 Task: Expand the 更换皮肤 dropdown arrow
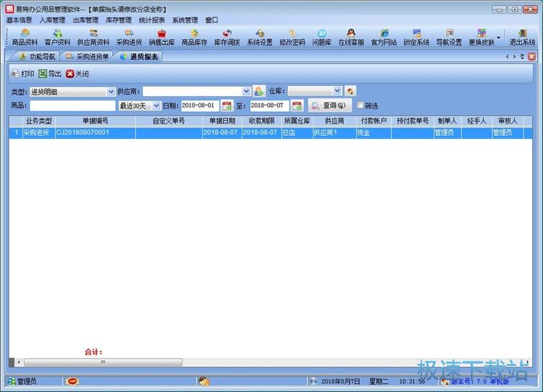coord(499,38)
